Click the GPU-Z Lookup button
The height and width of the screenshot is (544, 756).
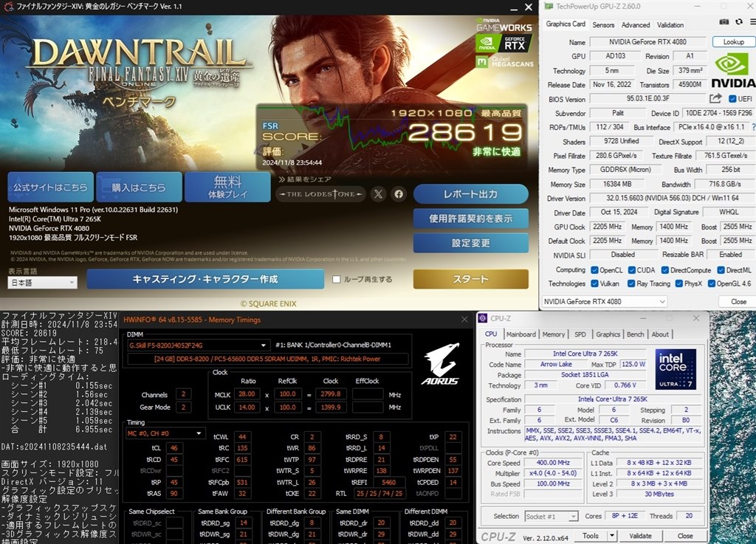tap(732, 41)
